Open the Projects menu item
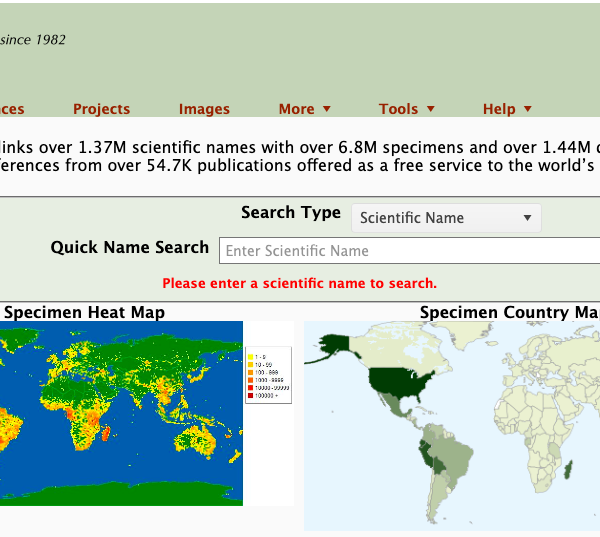Screen dimensions: 600x537 [x=101, y=109]
